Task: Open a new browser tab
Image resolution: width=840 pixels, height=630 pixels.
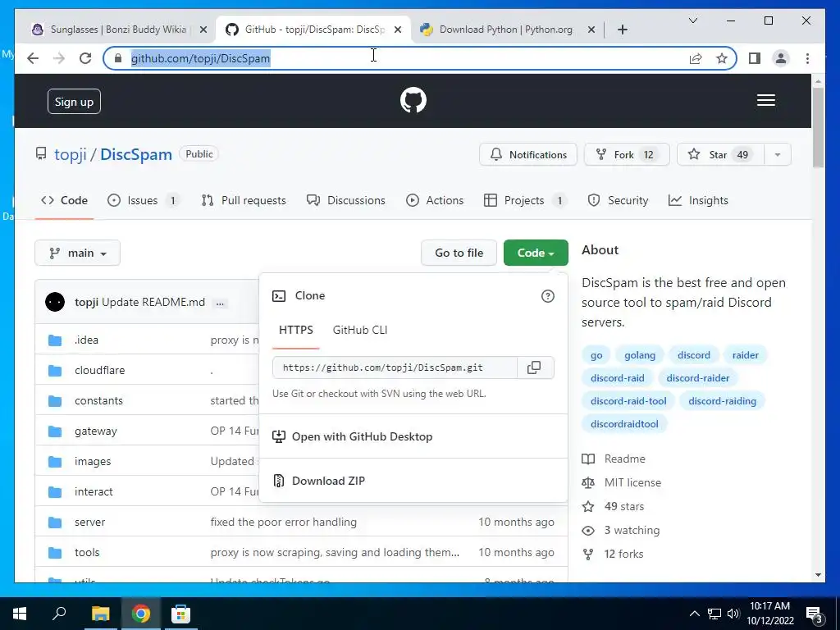Action: tap(622, 30)
